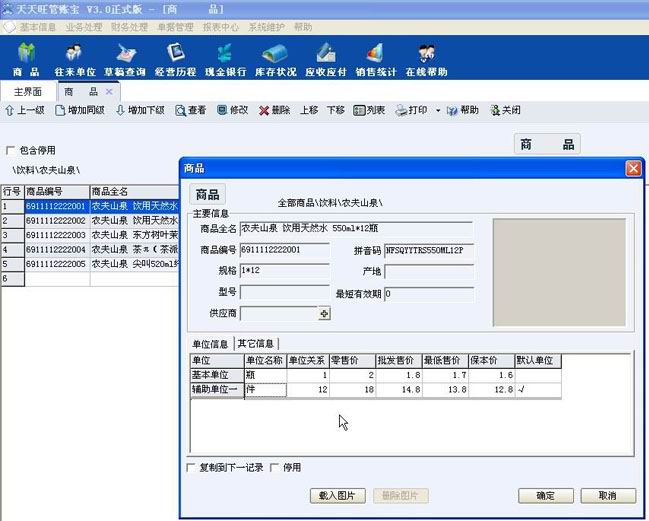
Task: Click the 型号 input field
Action: [285, 292]
